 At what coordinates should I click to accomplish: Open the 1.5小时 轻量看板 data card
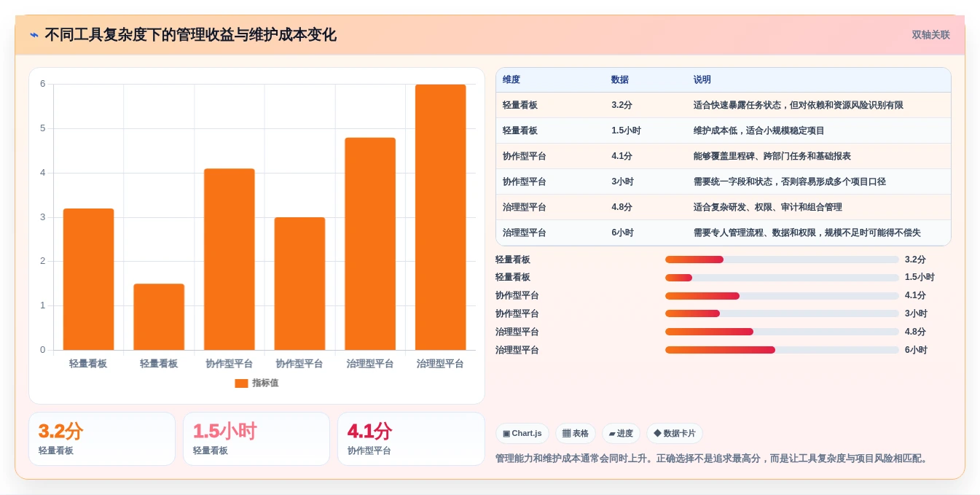pos(256,439)
